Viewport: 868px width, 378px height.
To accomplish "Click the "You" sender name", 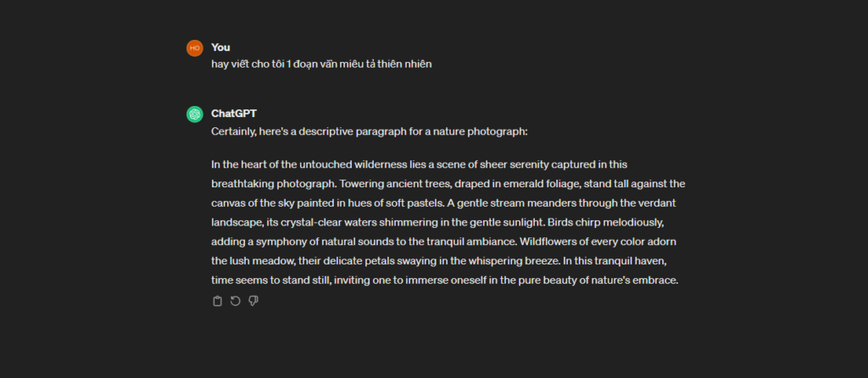I will tap(220, 47).
